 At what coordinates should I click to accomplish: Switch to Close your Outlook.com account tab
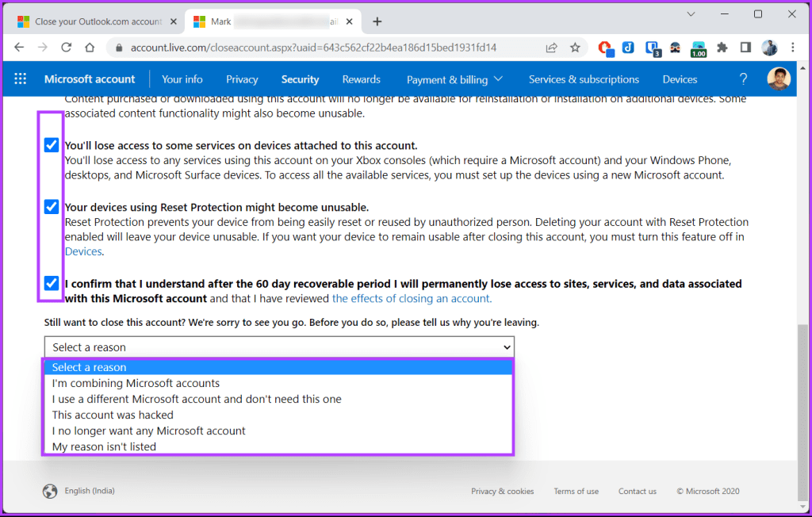click(x=98, y=21)
